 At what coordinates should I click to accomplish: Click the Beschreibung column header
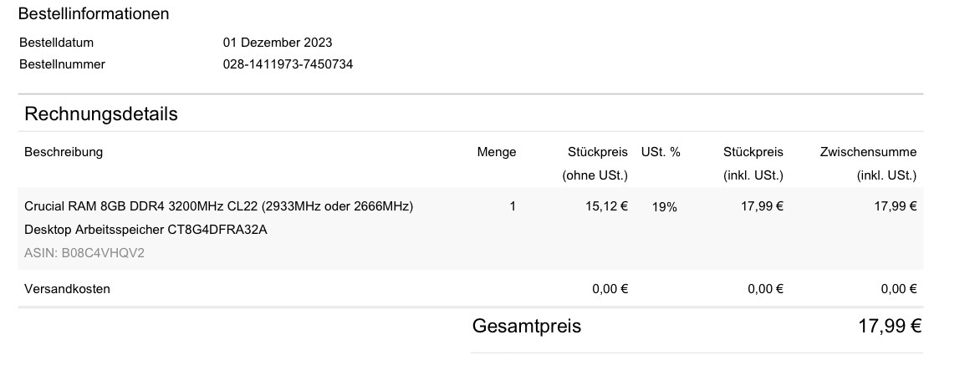(x=64, y=152)
